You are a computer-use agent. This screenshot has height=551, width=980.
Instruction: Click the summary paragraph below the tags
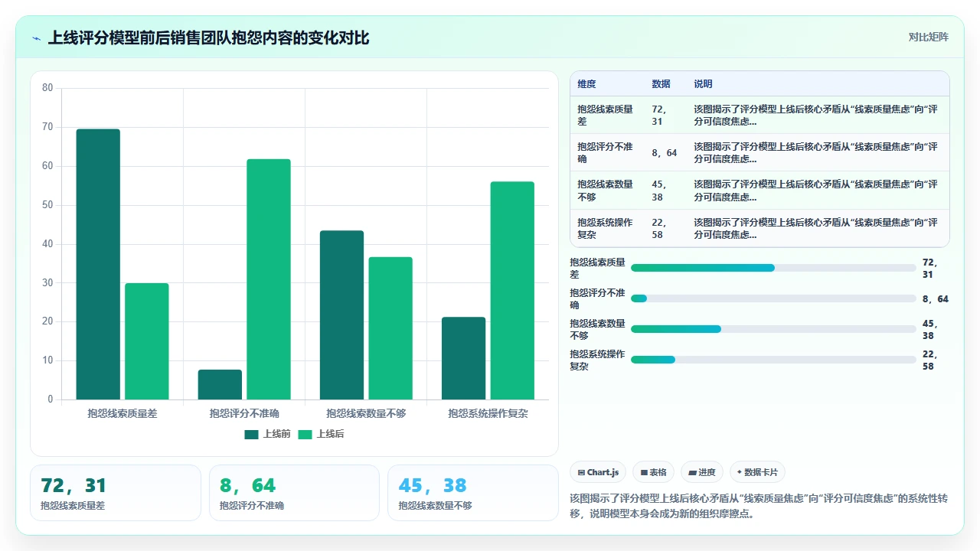pyautogui.click(x=759, y=506)
